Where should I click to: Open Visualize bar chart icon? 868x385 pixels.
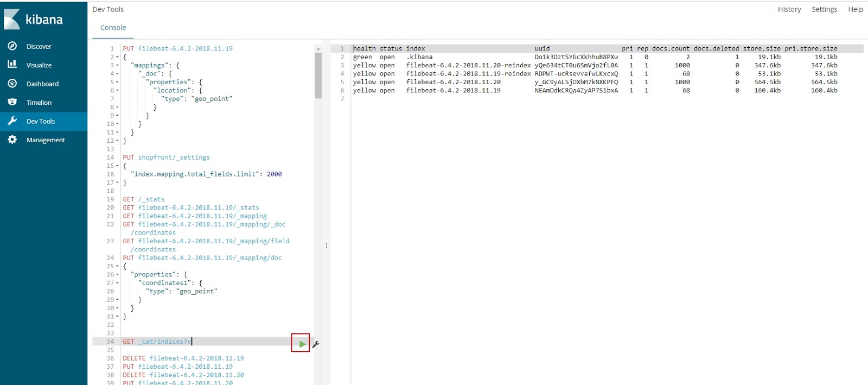(12, 65)
